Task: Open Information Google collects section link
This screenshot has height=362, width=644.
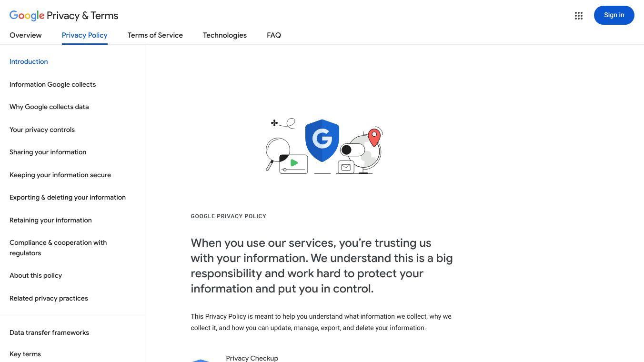Action: click(53, 84)
